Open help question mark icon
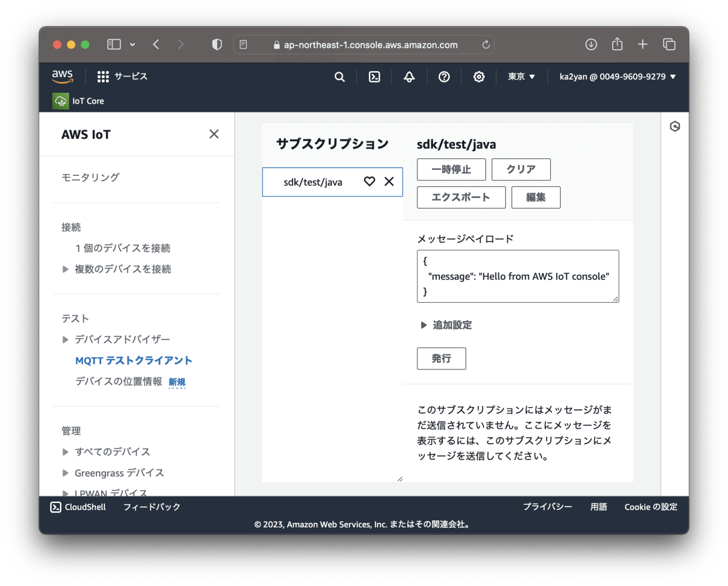This screenshot has height=586, width=728. 444,77
